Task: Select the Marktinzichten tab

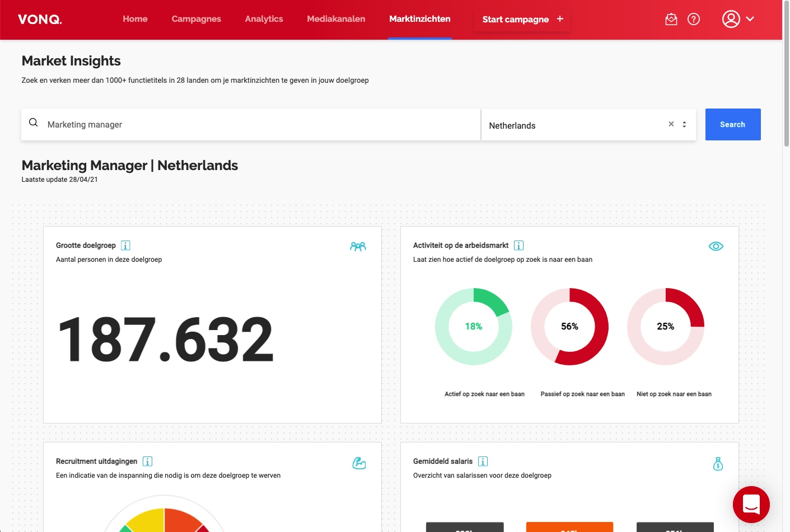Action: (x=420, y=19)
